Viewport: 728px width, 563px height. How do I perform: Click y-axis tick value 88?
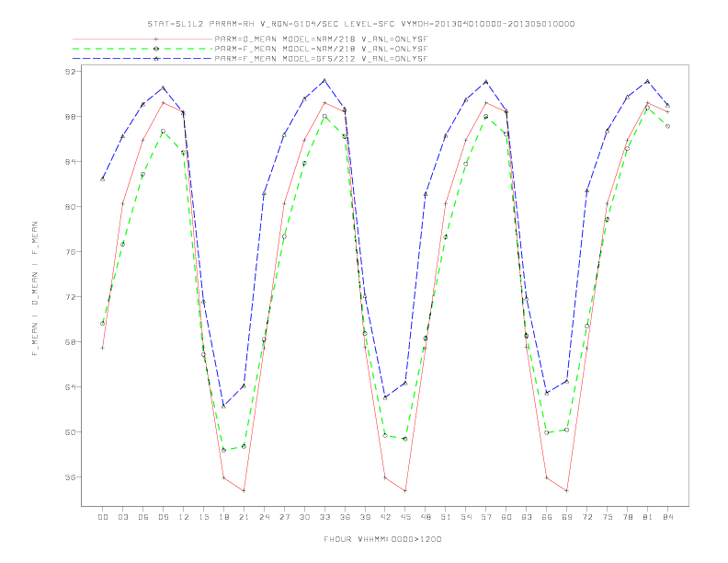[x=70, y=117]
